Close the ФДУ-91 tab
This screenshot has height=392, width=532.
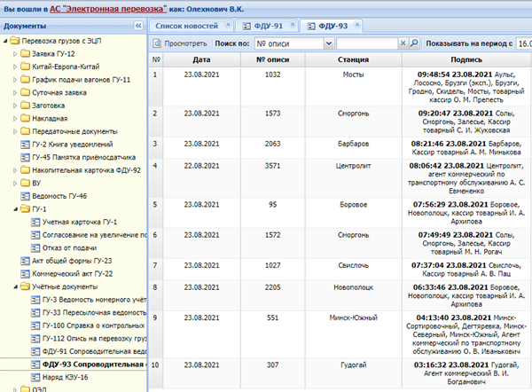coord(293,25)
